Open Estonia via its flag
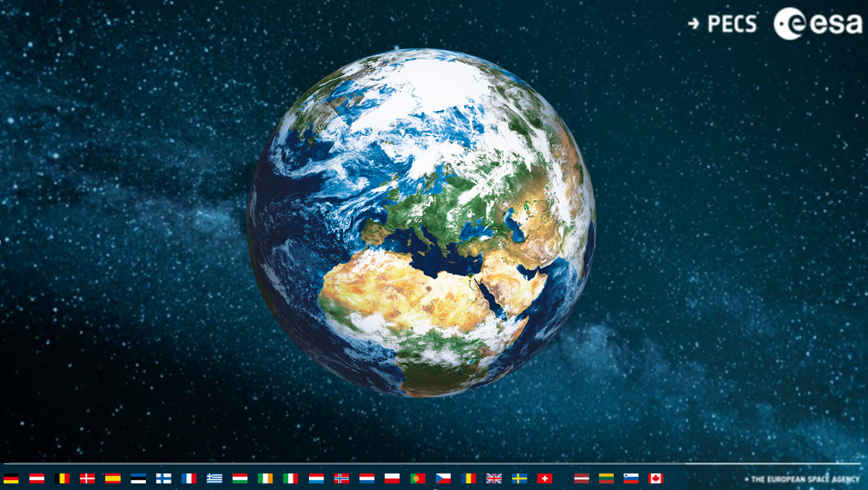This screenshot has height=490, width=868. click(x=138, y=478)
